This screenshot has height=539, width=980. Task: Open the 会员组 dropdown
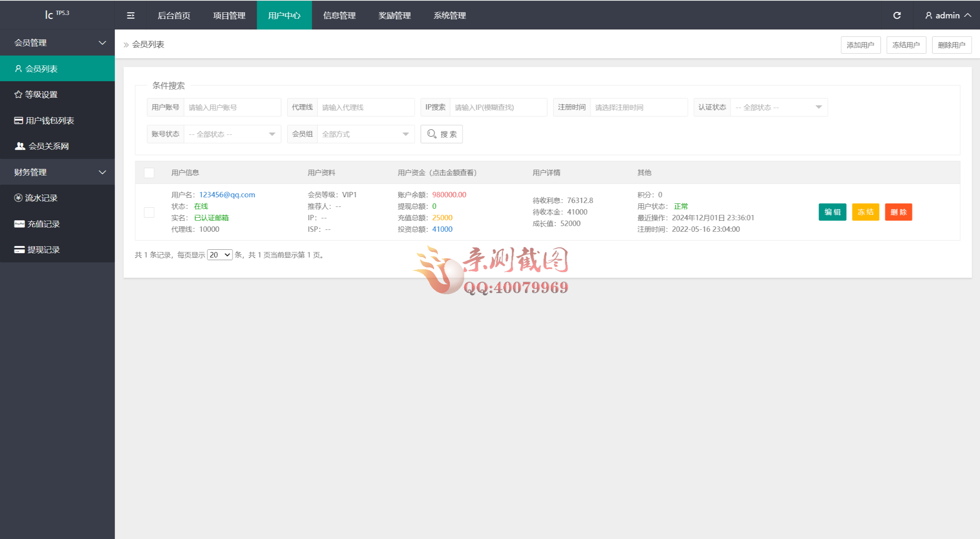(x=365, y=134)
